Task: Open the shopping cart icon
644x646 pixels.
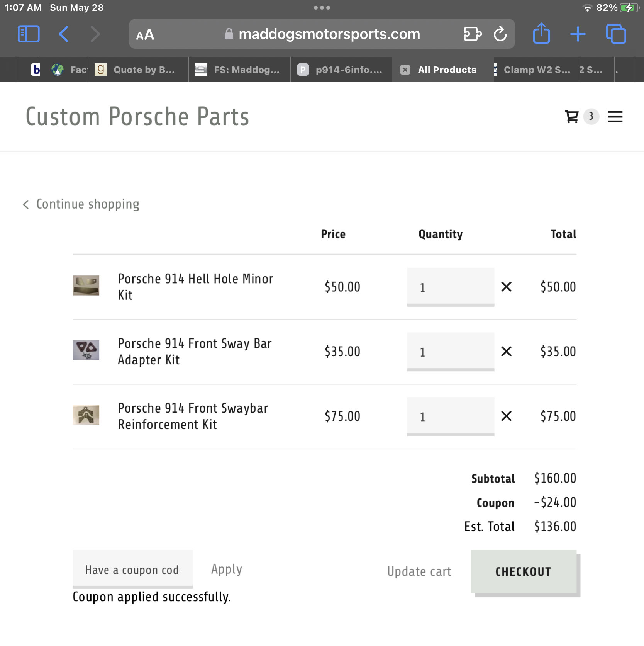Action: (x=571, y=116)
